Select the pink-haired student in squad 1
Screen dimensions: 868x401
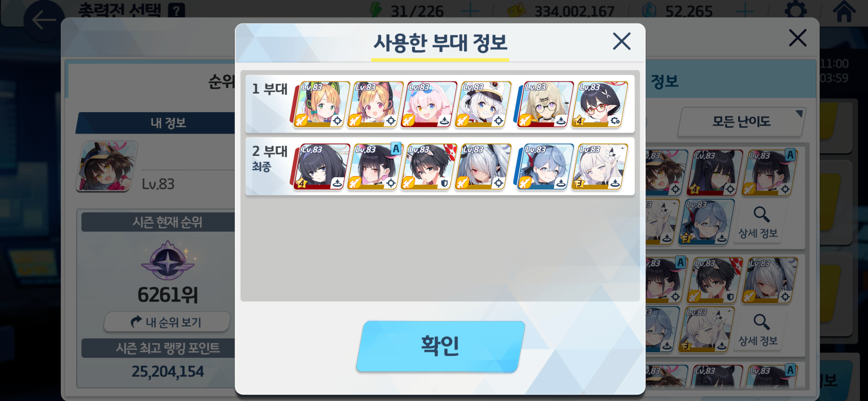click(429, 104)
